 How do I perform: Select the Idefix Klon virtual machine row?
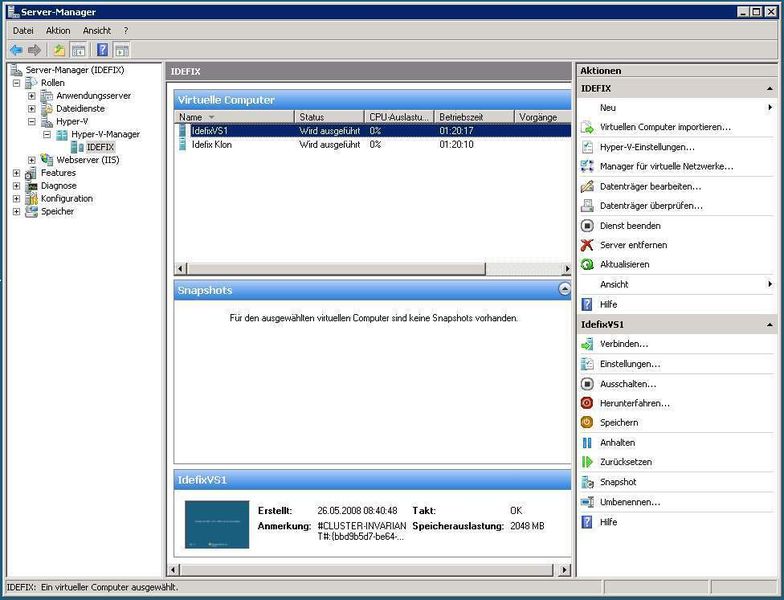(372, 144)
